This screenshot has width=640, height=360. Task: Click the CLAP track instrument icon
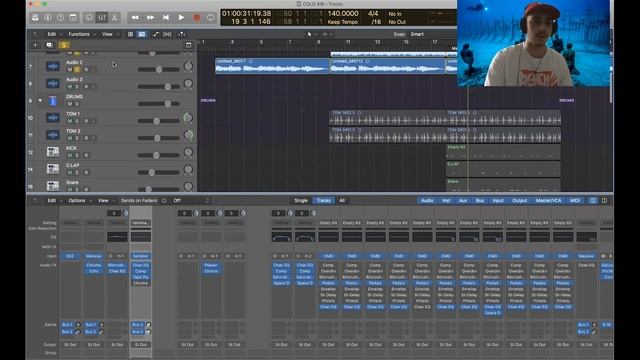coord(53,169)
